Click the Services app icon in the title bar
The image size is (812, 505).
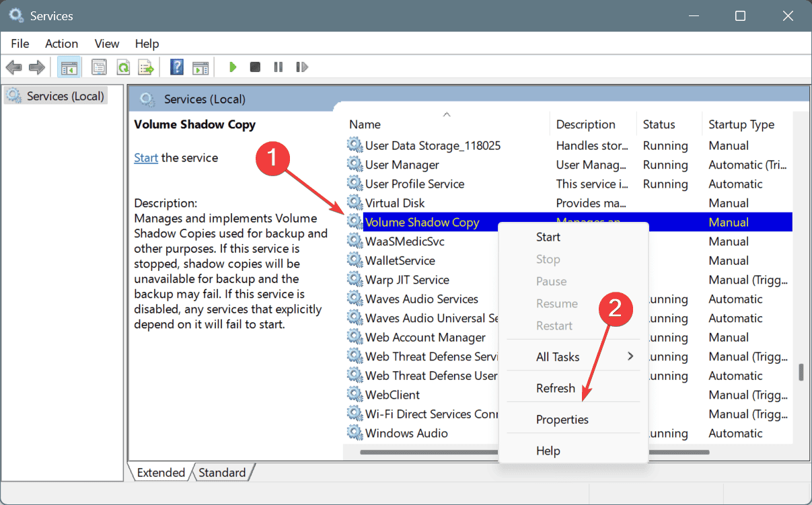(16, 15)
